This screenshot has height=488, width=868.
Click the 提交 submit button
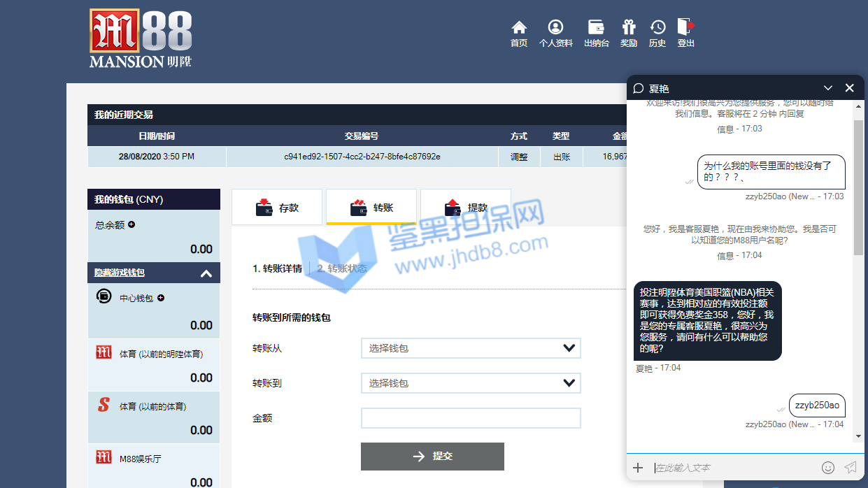click(432, 457)
